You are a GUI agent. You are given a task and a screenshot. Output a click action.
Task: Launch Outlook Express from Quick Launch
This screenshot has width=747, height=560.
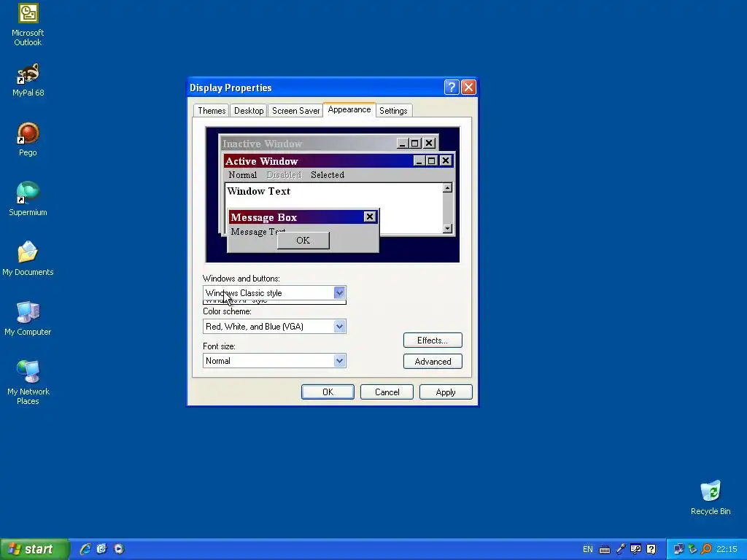coord(101,549)
